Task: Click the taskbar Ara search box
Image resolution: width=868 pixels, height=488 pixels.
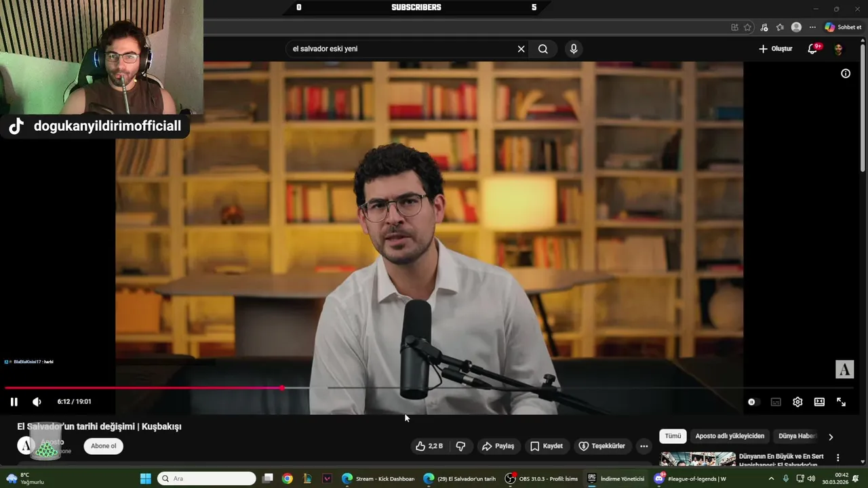Action: coord(207,479)
